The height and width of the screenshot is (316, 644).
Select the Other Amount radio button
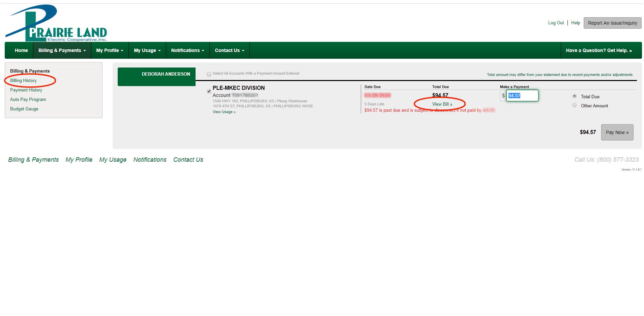tap(575, 105)
